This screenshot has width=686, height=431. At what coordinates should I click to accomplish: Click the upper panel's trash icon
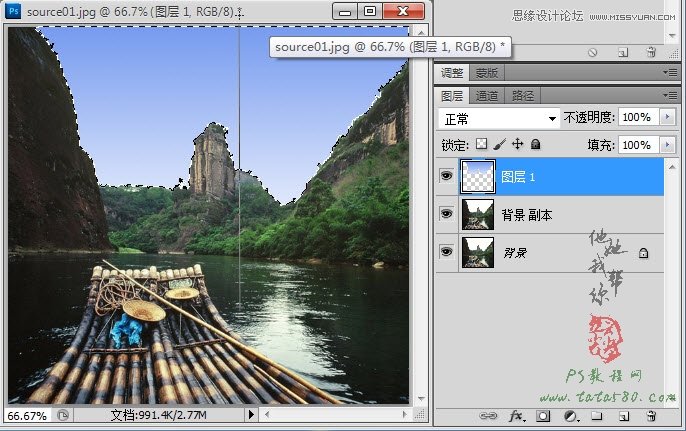click(651, 52)
